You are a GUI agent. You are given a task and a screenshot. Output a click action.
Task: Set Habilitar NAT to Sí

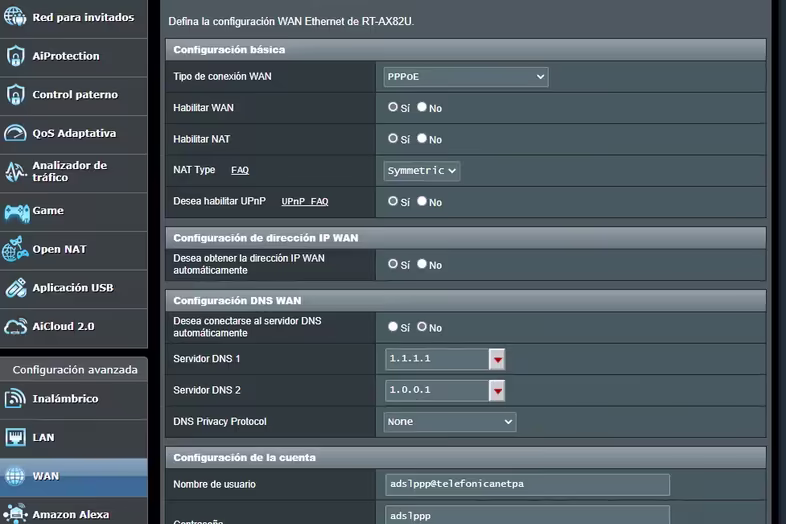[392, 138]
